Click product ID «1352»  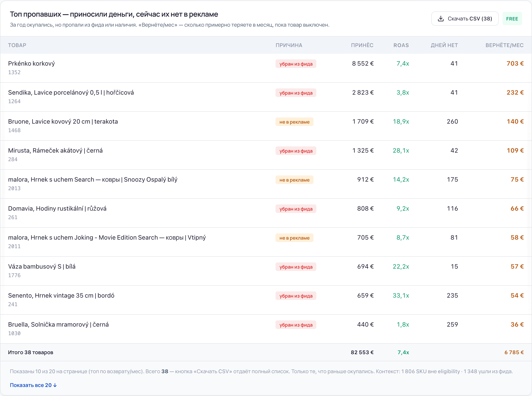click(x=14, y=72)
